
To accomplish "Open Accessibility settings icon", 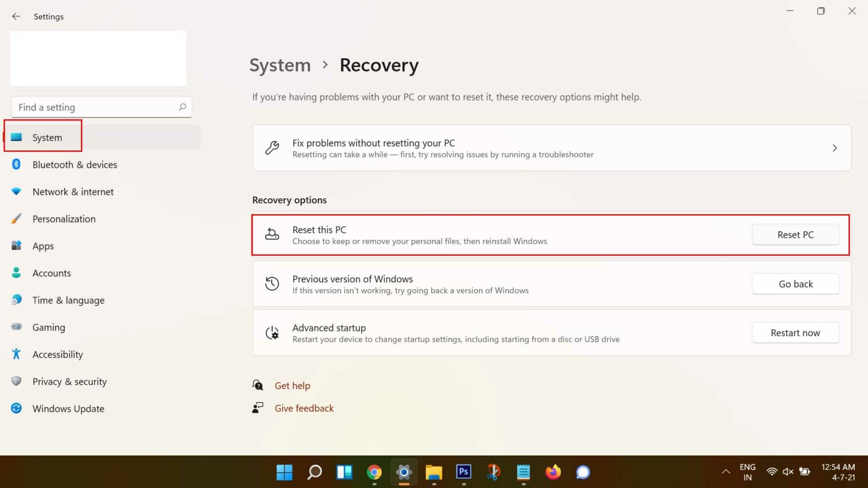I will 16,354.
